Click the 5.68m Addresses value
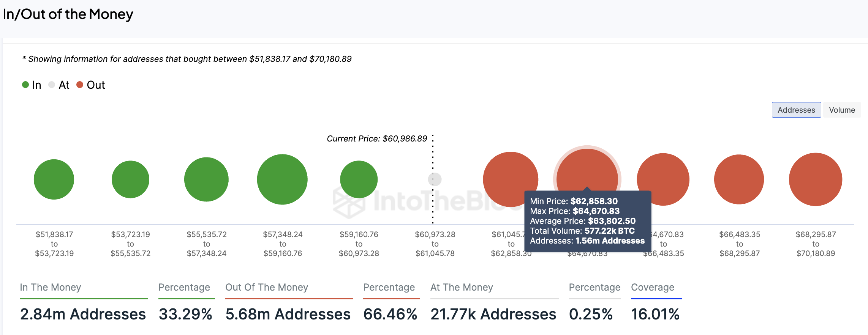 pos(288,314)
